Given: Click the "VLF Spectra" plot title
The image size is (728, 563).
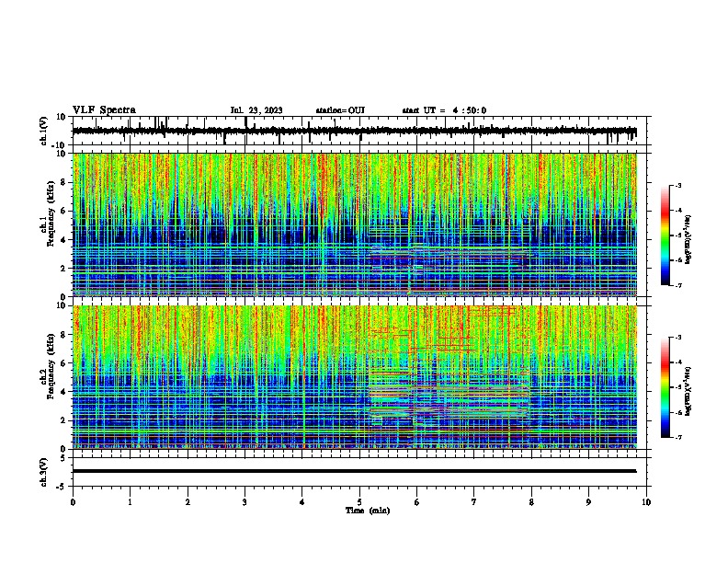Looking at the screenshot, I should 104,110.
